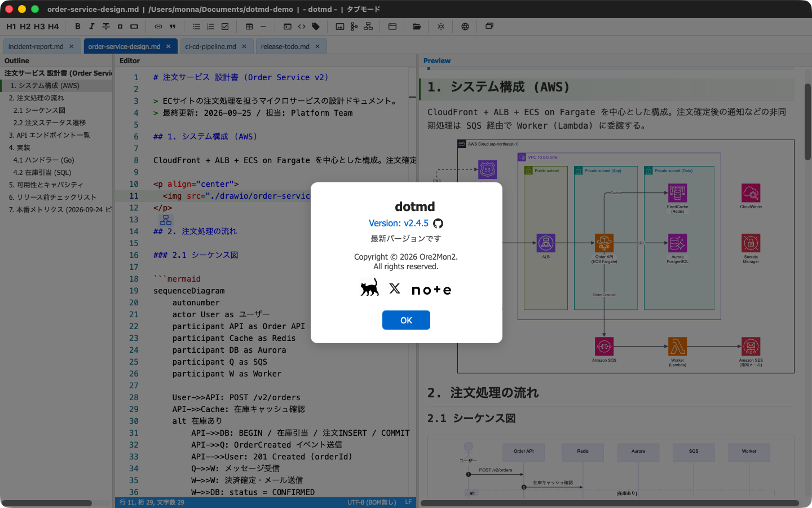This screenshot has height=508, width=812.
Task: Go to outline 5. 可用性とキャパシティ
Action: click(56, 185)
